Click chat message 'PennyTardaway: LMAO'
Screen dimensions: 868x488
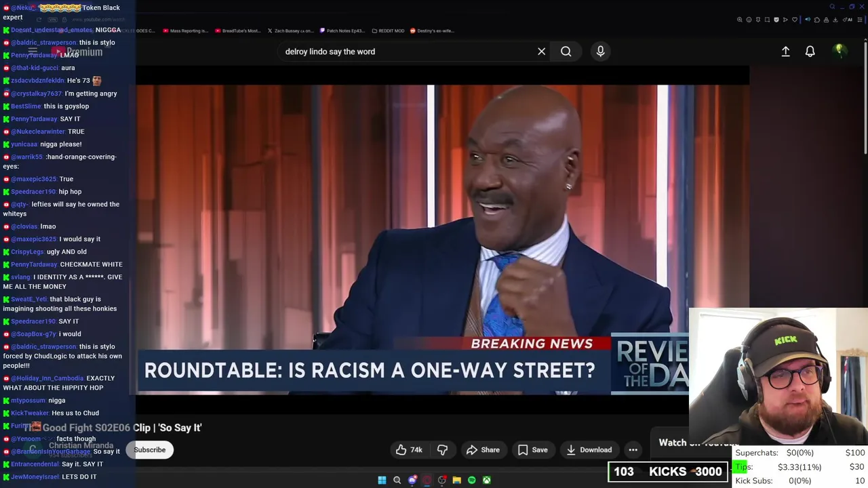tap(41, 55)
